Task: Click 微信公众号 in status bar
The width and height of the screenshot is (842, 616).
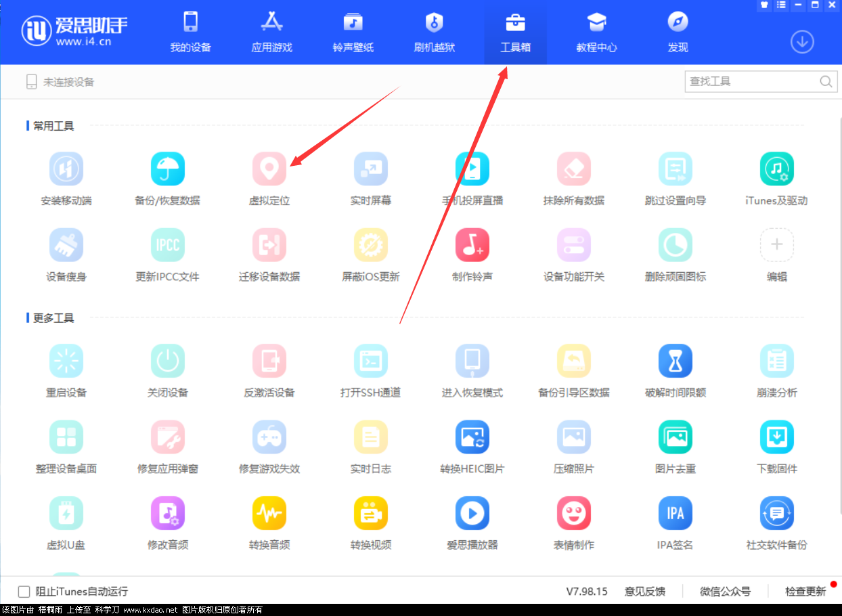Action: (725, 592)
